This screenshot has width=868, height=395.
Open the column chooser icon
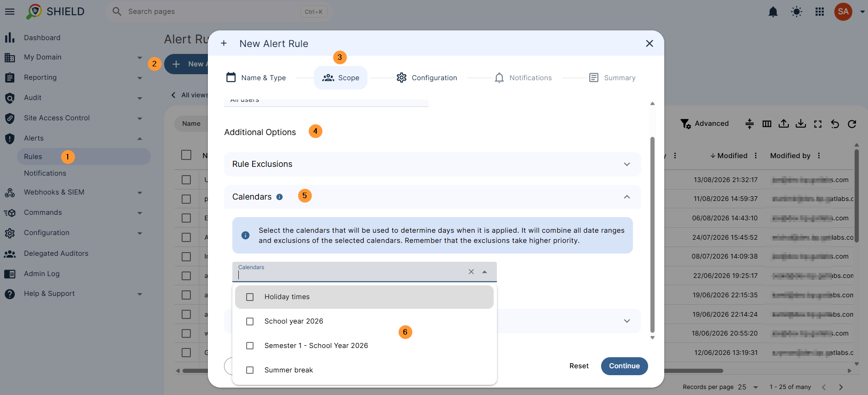coord(767,124)
